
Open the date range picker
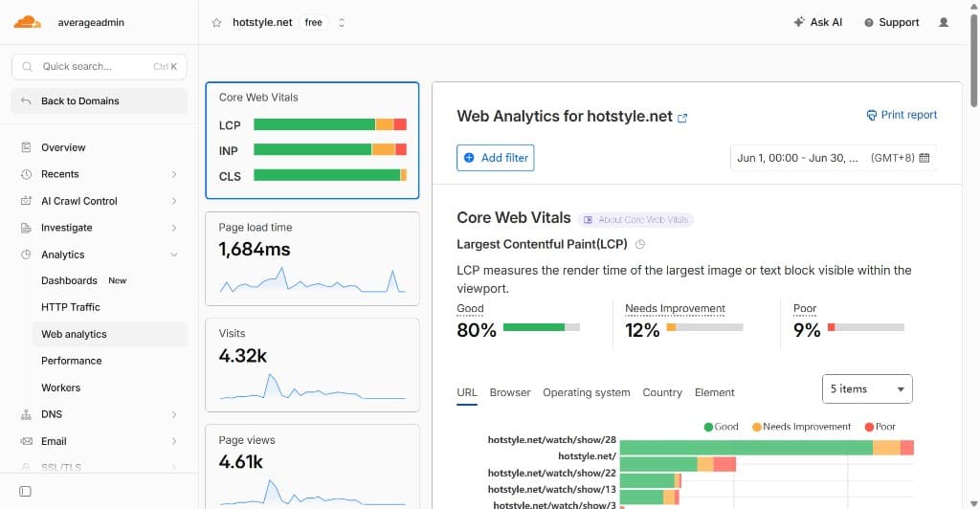[x=834, y=158]
